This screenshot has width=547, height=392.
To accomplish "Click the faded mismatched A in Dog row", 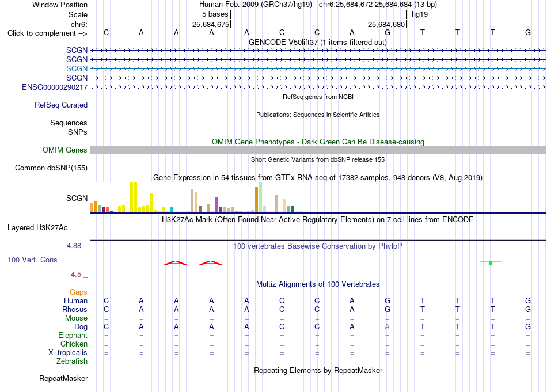I will point(388,327).
